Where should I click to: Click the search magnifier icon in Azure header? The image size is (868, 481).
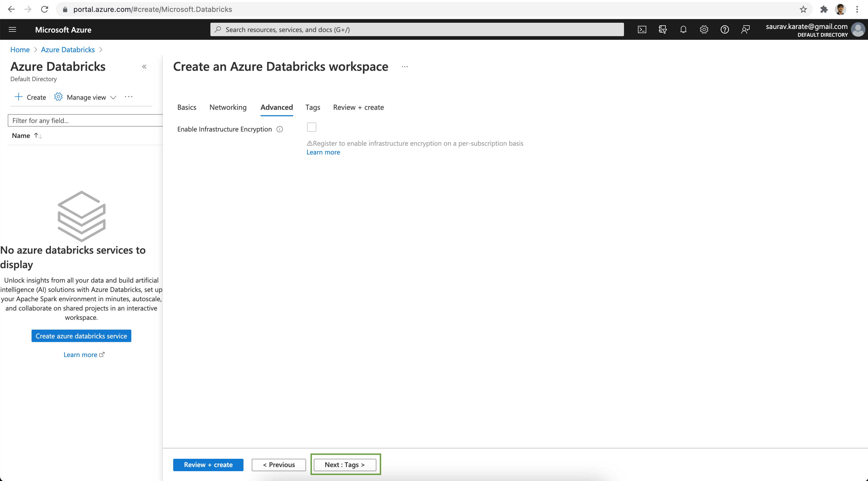coord(218,30)
